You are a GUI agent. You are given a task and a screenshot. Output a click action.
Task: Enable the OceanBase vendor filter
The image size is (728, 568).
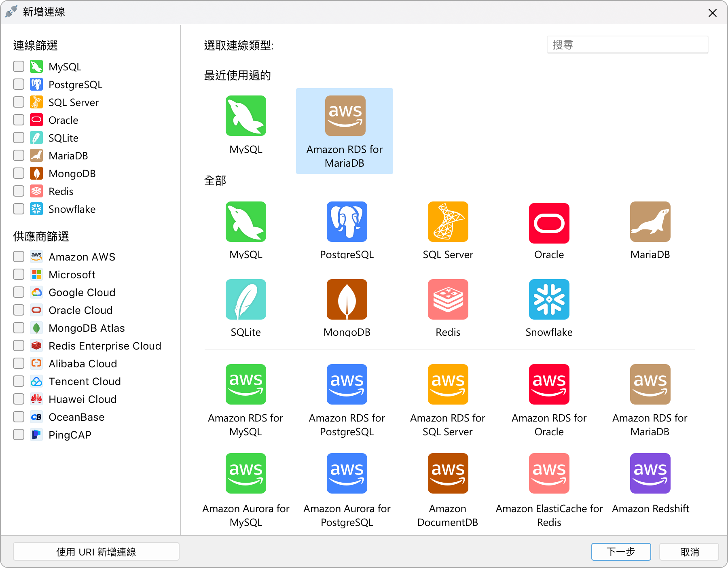click(x=19, y=417)
